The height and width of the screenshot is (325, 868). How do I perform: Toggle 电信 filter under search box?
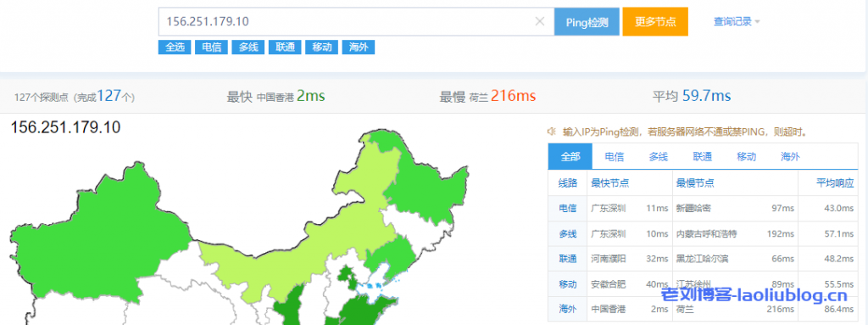(x=211, y=48)
